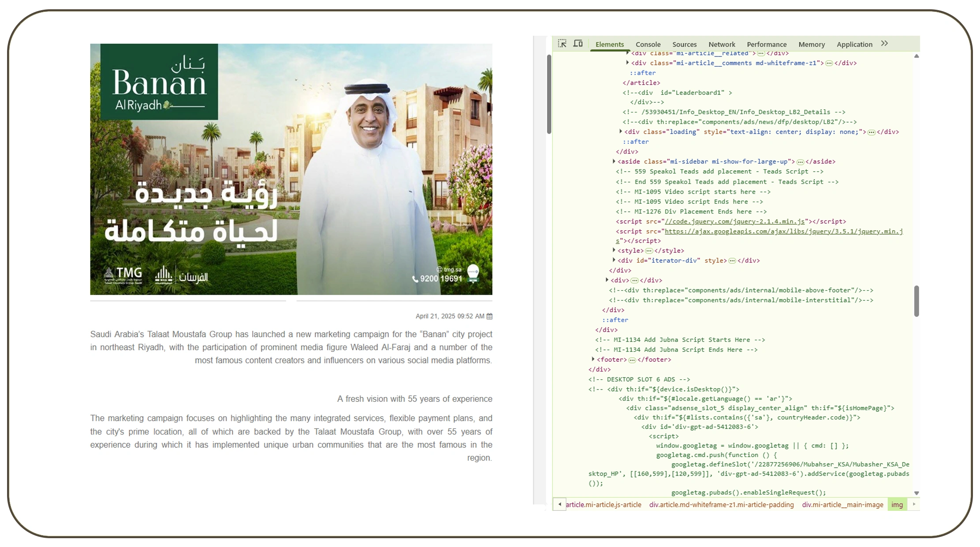
Task: Select the 'div id="Leaderboard1"' comment row
Action: pos(677,93)
